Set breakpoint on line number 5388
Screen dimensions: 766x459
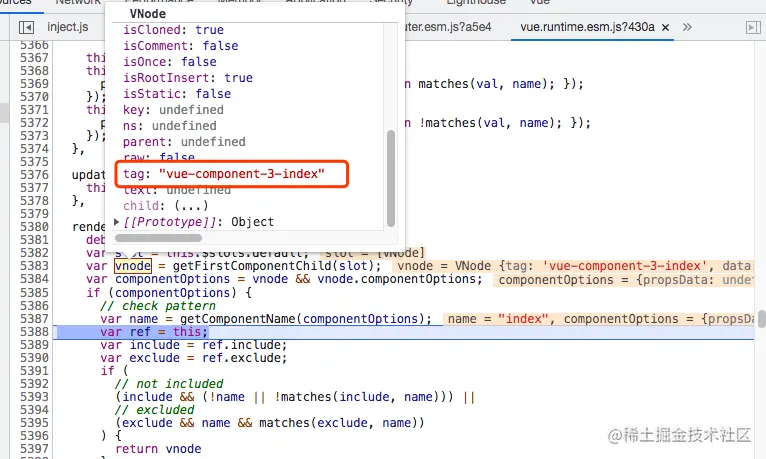tap(34, 332)
